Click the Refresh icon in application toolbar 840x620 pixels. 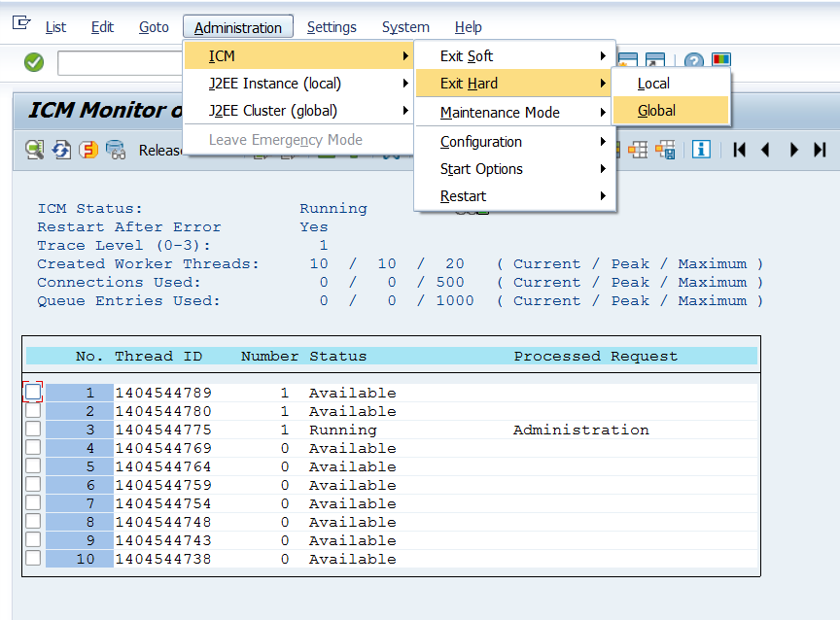tap(61, 150)
